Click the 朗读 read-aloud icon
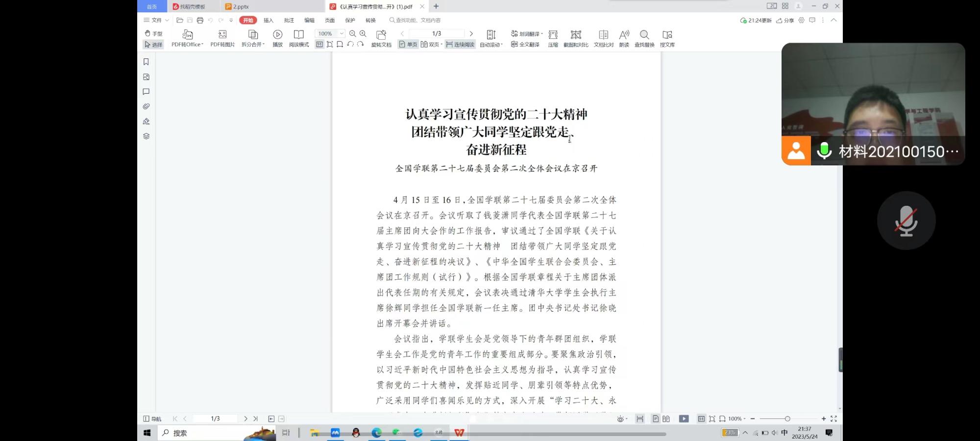This screenshot has height=441, width=980. (x=624, y=34)
